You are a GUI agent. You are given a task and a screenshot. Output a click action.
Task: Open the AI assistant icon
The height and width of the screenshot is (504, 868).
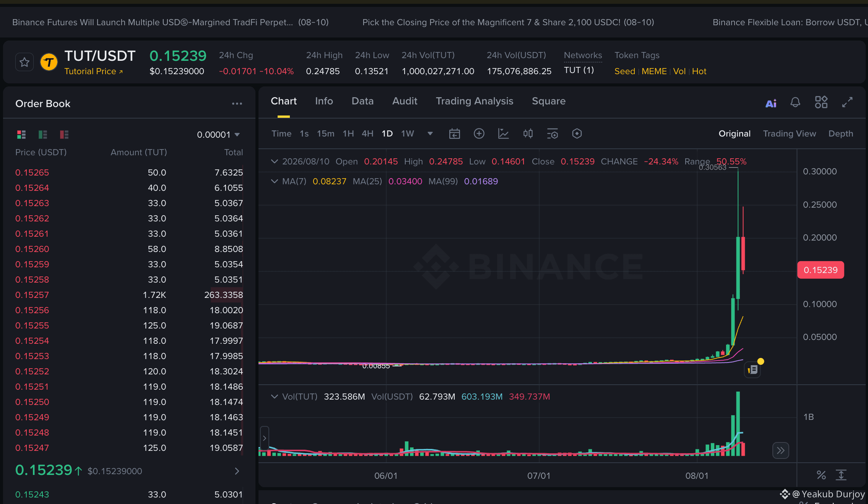(771, 103)
